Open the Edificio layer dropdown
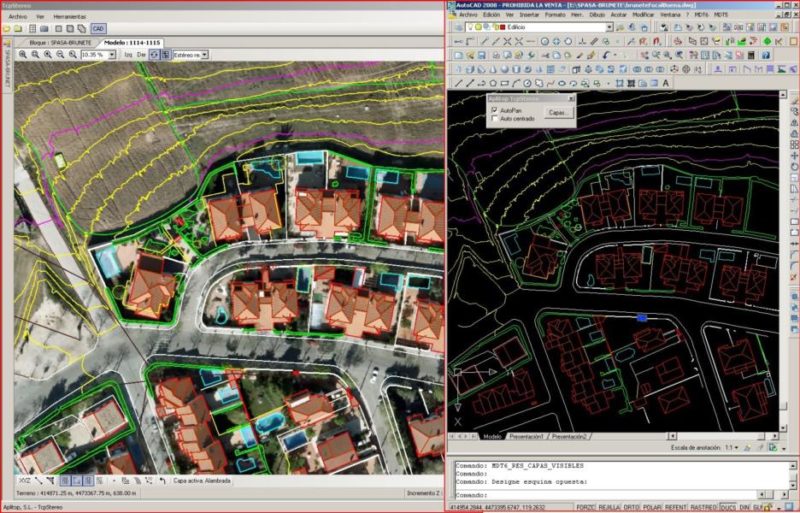800x513 pixels. pyautogui.click(x=608, y=27)
